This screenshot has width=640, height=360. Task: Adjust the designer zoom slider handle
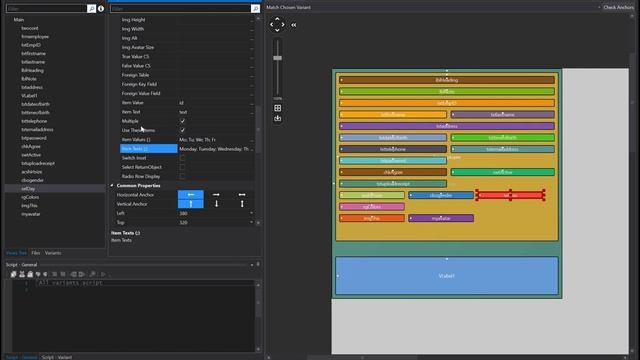278,58
